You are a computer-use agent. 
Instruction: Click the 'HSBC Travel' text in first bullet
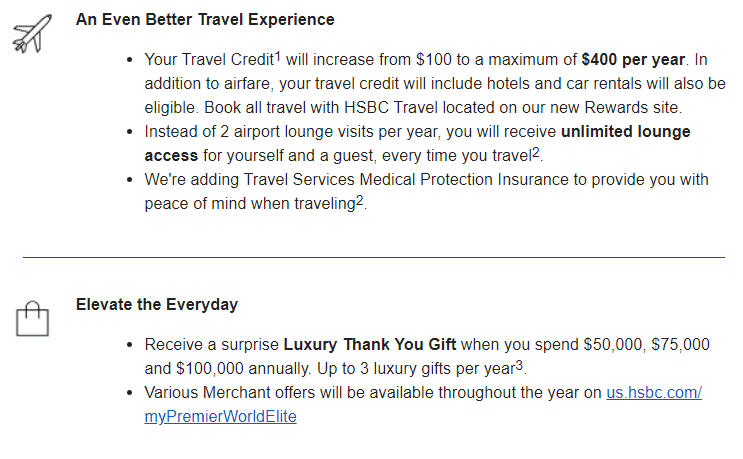tap(391, 108)
